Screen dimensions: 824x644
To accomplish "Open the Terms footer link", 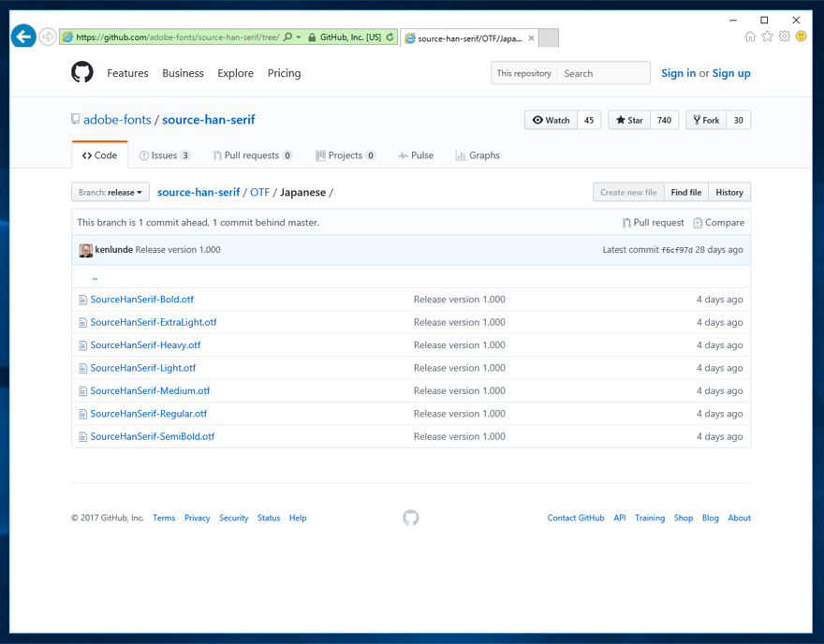I will [164, 518].
